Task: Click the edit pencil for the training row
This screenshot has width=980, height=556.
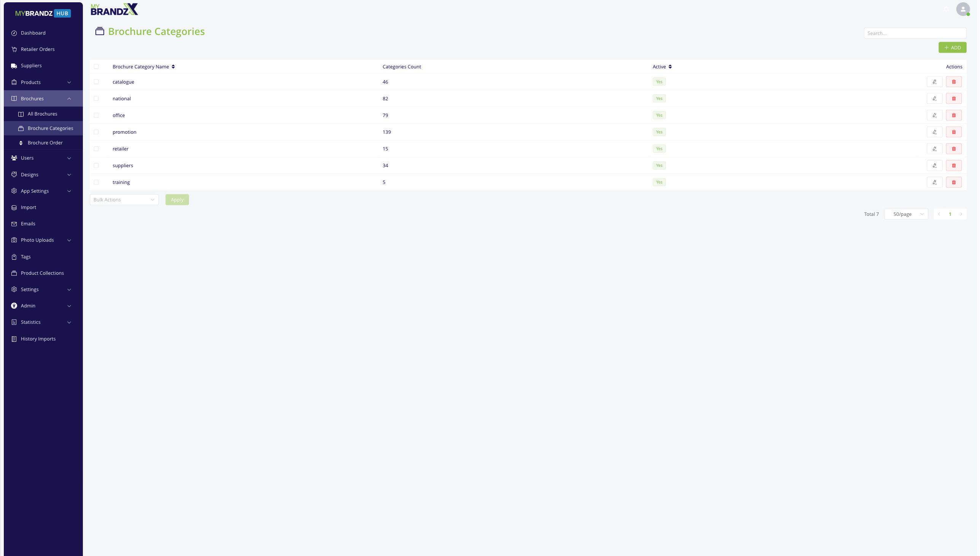Action: (x=934, y=182)
